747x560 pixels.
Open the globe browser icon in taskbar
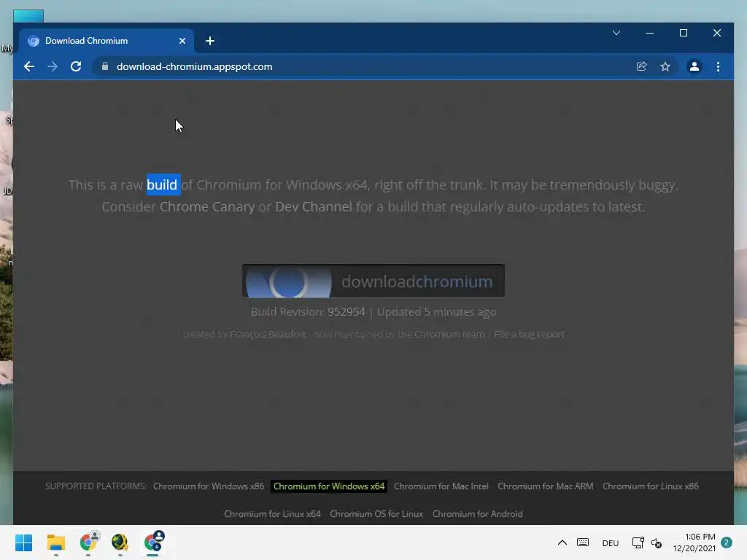120,542
